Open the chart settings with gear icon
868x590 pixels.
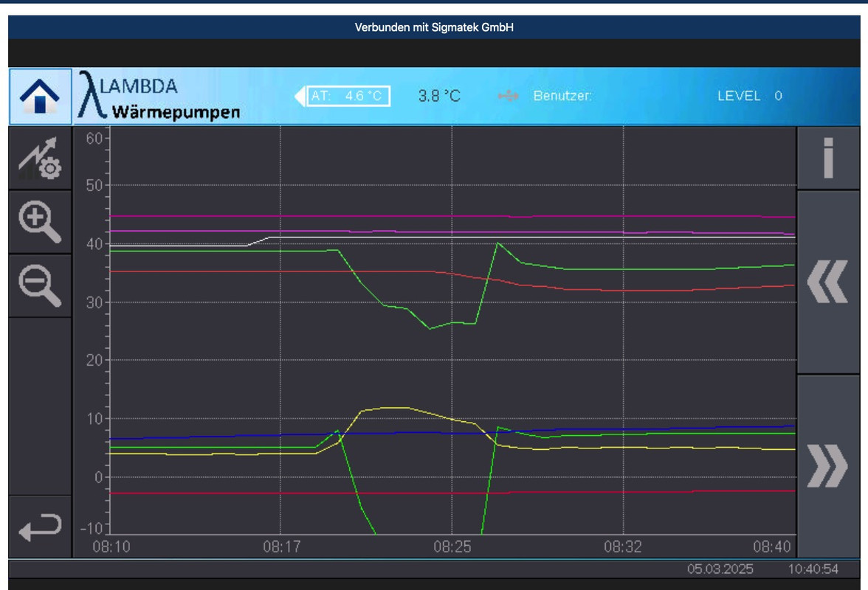pyautogui.click(x=40, y=158)
